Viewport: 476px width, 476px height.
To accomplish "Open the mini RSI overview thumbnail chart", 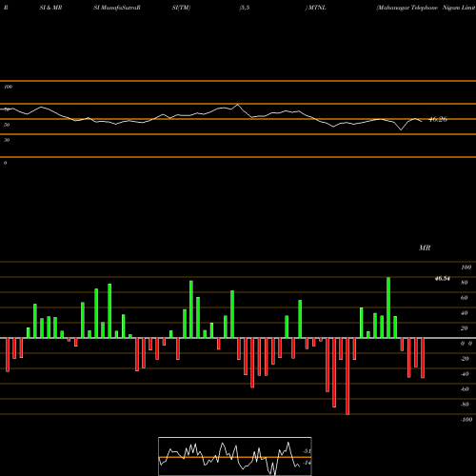I will point(235,456).
